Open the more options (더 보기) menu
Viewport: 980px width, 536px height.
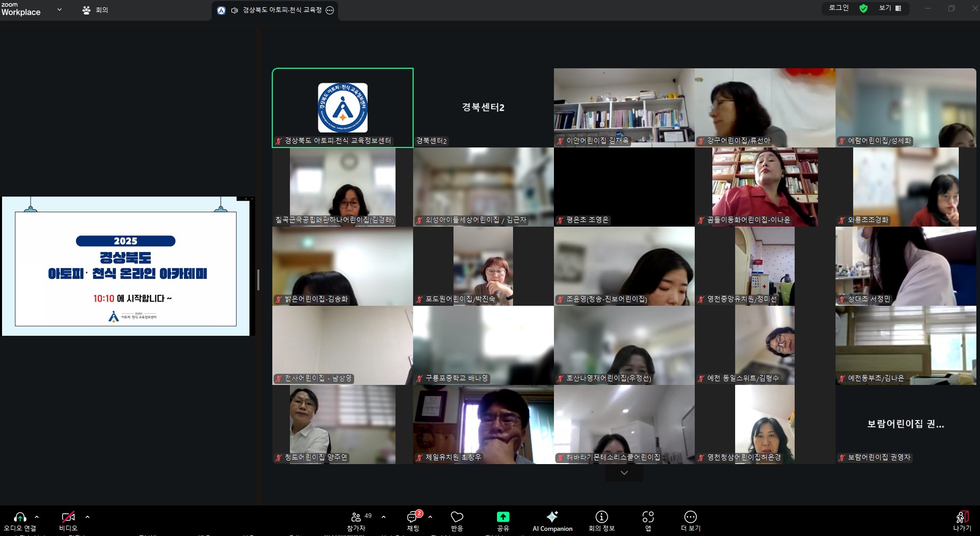(690, 520)
